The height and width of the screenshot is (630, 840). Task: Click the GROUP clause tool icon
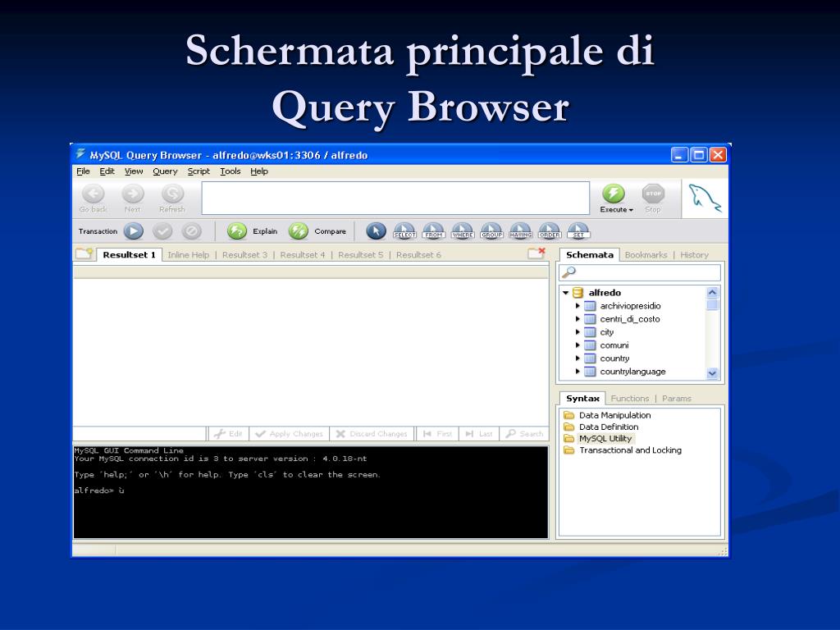(491, 231)
